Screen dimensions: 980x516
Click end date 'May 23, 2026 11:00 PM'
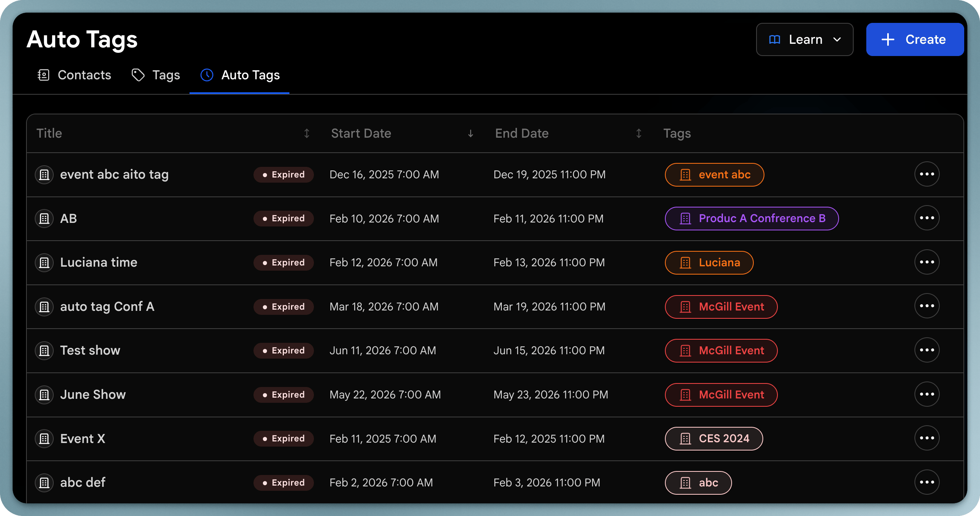[551, 394]
